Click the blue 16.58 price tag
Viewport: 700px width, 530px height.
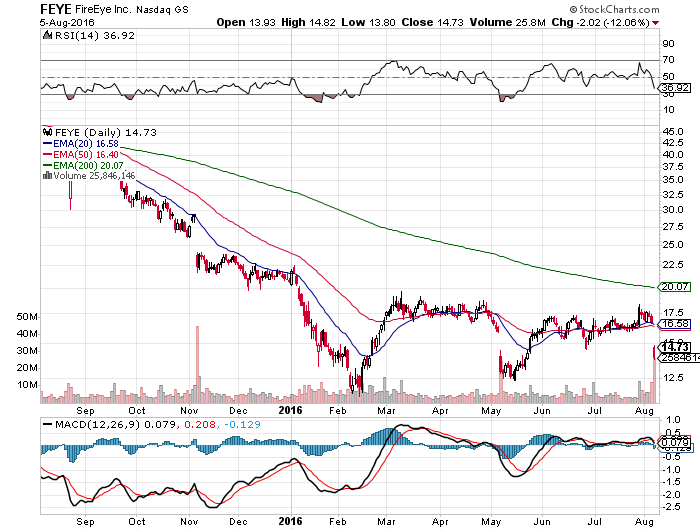pyautogui.click(x=675, y=324)
